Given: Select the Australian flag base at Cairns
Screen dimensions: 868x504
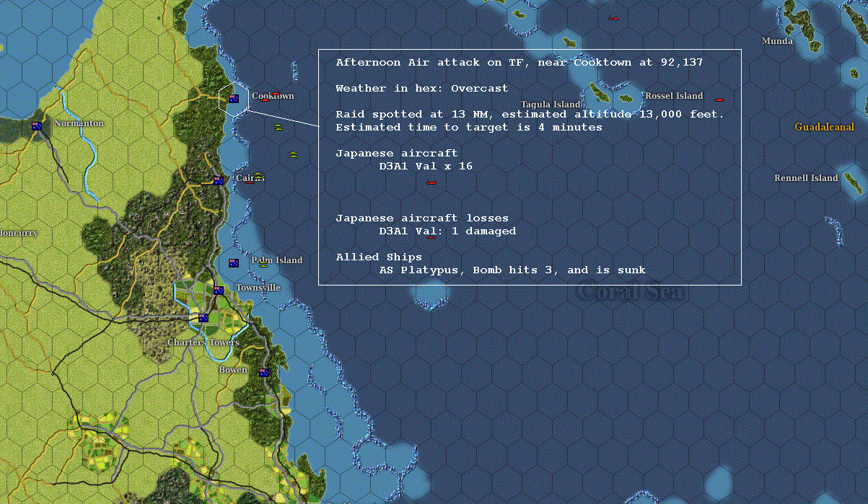Looking at the screenshot, I should [x=219, y=181].
